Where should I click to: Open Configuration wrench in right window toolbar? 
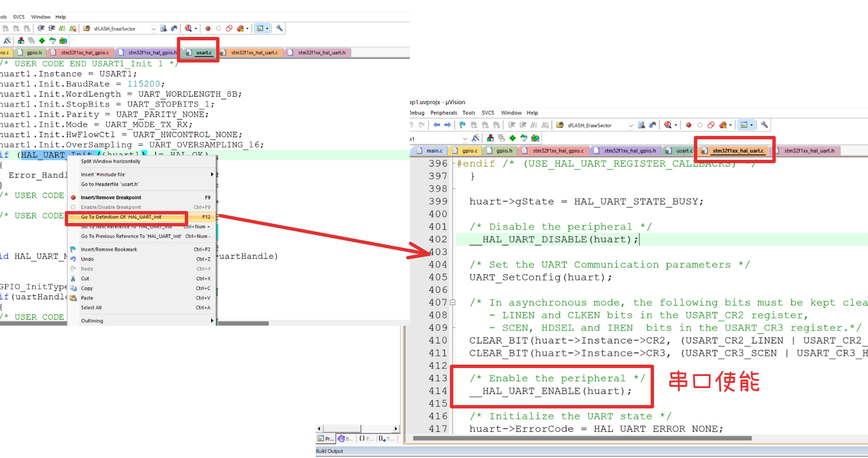[764, 125]
